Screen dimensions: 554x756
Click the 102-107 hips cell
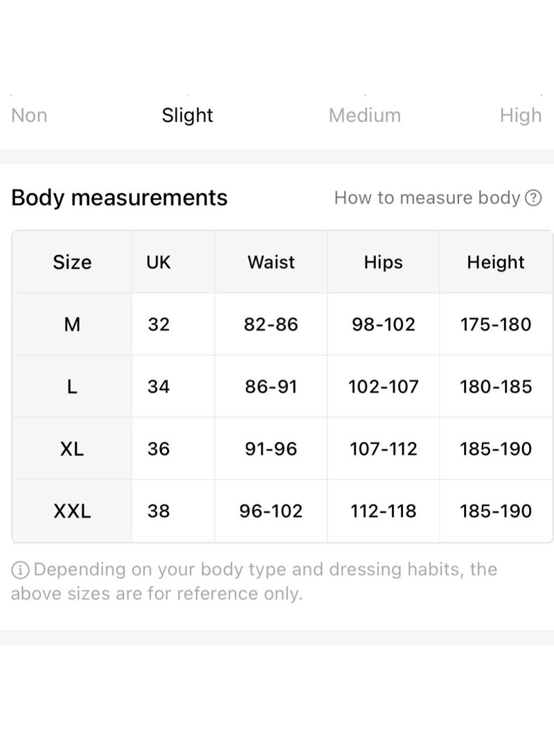[383, 386]
